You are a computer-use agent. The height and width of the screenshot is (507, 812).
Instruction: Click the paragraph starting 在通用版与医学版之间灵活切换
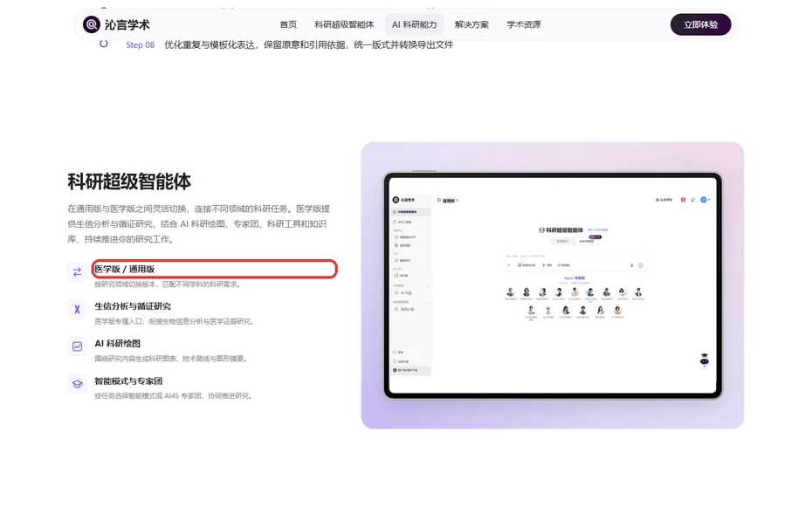(x=198, y=224)
